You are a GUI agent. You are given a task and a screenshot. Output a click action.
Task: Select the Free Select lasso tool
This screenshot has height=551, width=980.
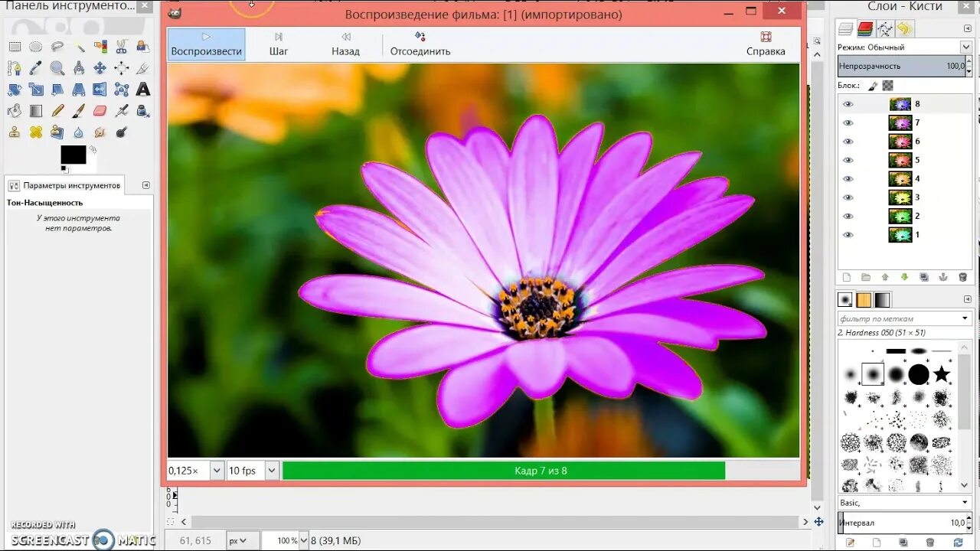(x=57, y=47)
